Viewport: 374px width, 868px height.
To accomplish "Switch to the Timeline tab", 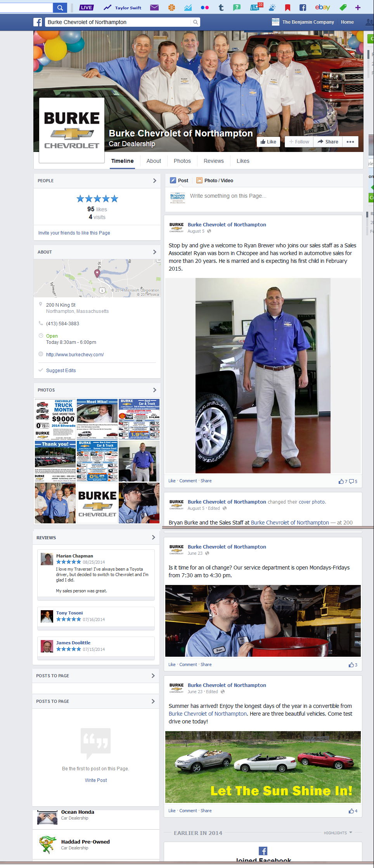I will tap(123, 161).
